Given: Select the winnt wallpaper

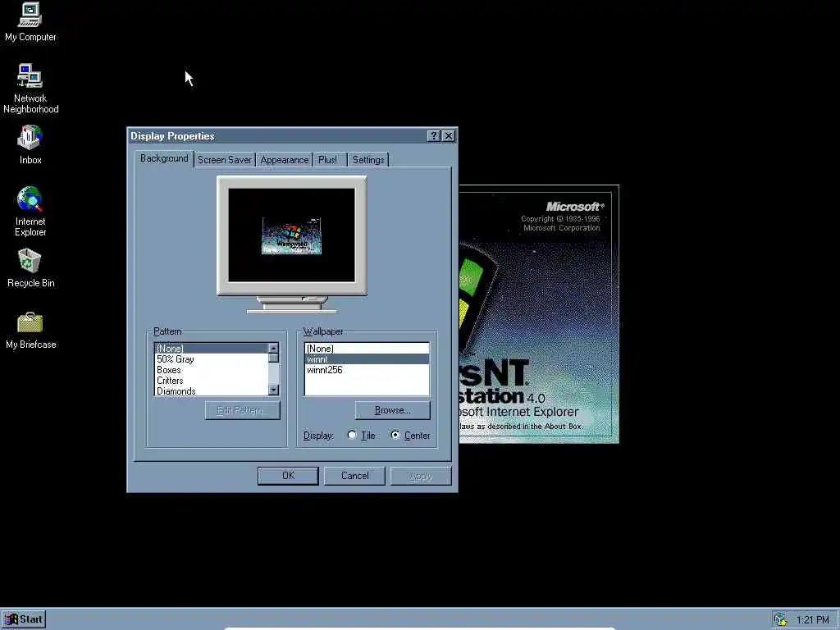Looking at the screenshot, I should click(367, 359).
